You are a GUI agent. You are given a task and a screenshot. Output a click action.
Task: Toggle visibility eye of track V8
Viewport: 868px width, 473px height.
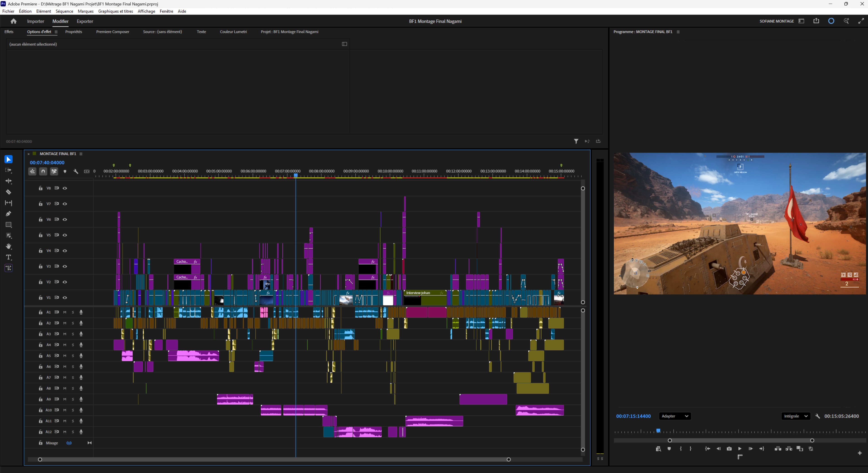pos(65,188)
